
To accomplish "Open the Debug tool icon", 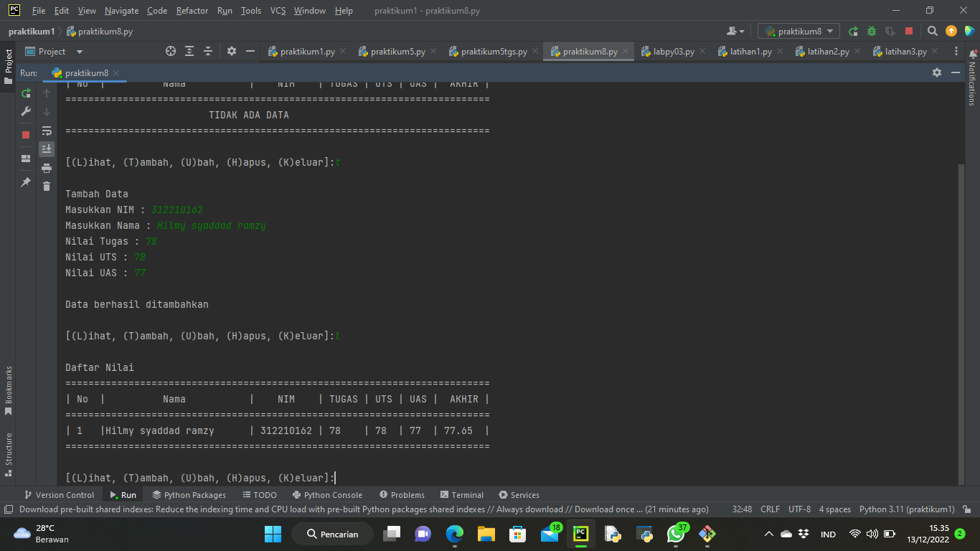I will [871, 31].
